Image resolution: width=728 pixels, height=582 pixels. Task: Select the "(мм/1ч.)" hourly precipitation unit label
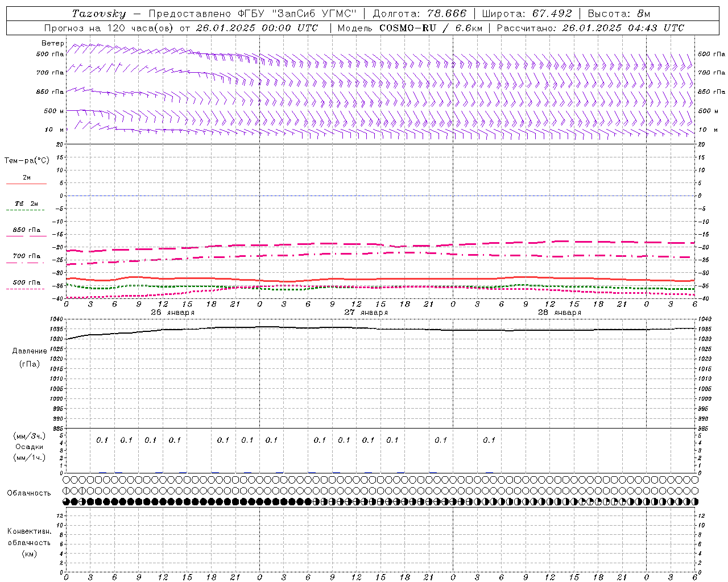click(30, 458)
